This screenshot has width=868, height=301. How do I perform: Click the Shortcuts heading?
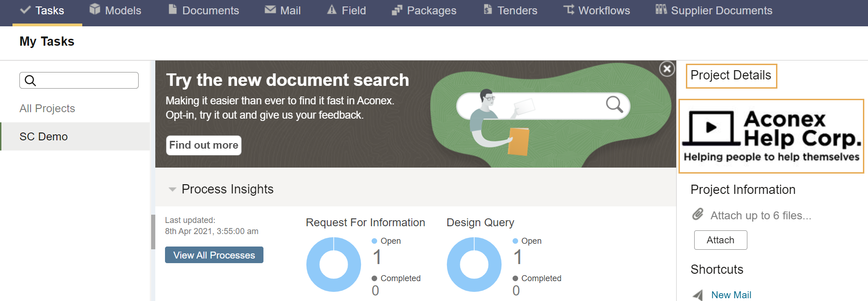[717, 270]
